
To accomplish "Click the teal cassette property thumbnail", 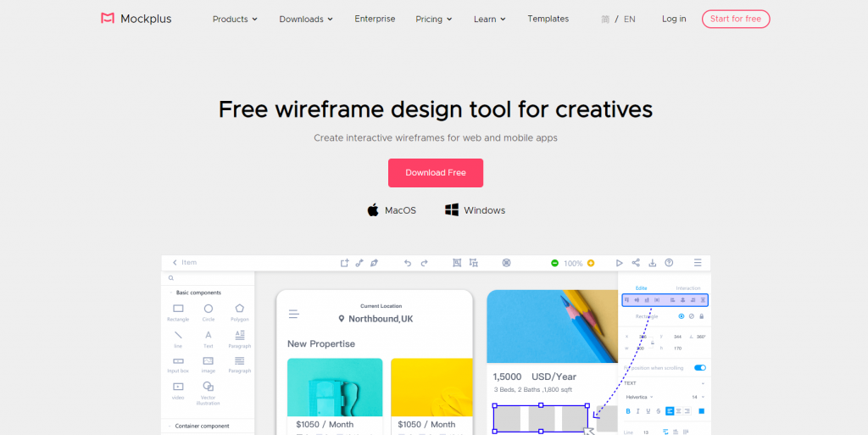I will pos(335,388).
